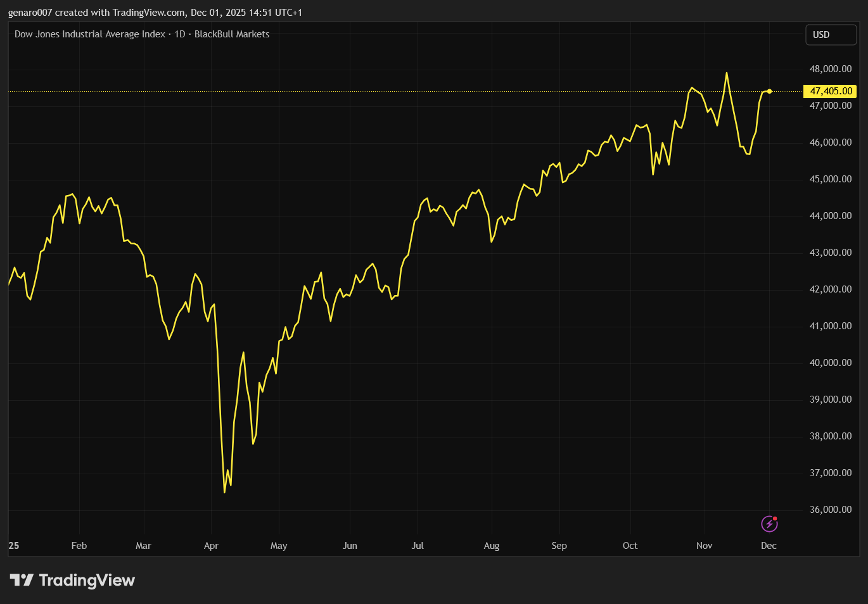Click the TradingView logo mark in bottom-left corner
The image size is (868, 604).
(x=23, y=580)
